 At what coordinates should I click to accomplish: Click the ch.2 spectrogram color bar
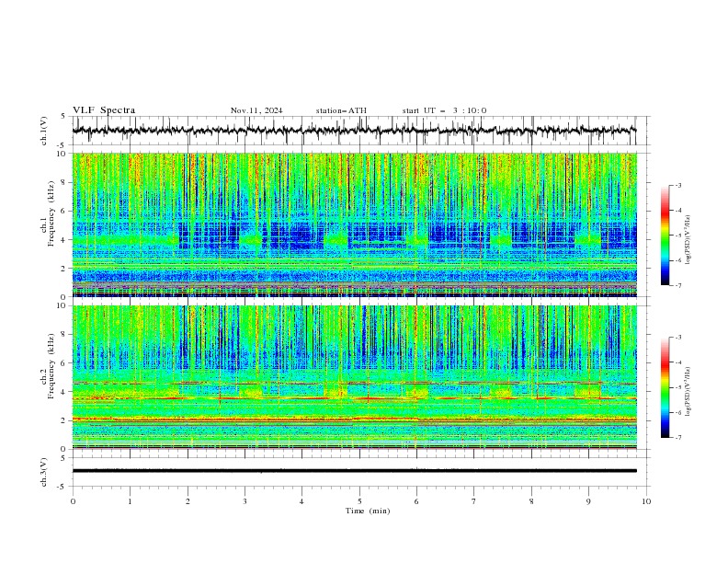click(x=665, y=387)
